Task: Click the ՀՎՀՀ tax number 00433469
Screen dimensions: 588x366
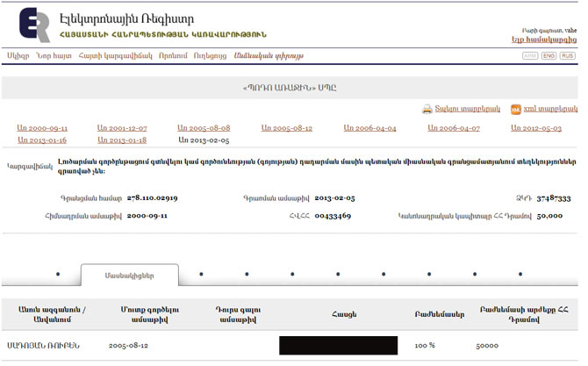Action: coord(333,216)
